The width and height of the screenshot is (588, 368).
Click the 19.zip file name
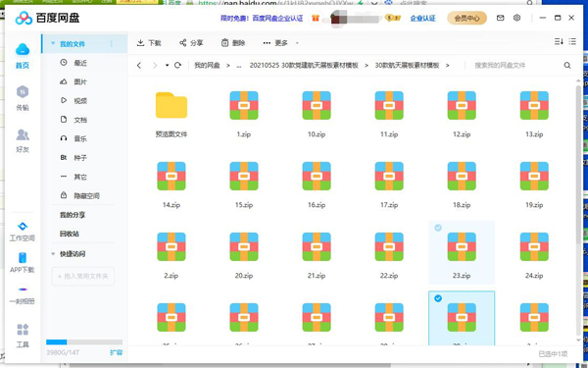(x=534, y=205)
